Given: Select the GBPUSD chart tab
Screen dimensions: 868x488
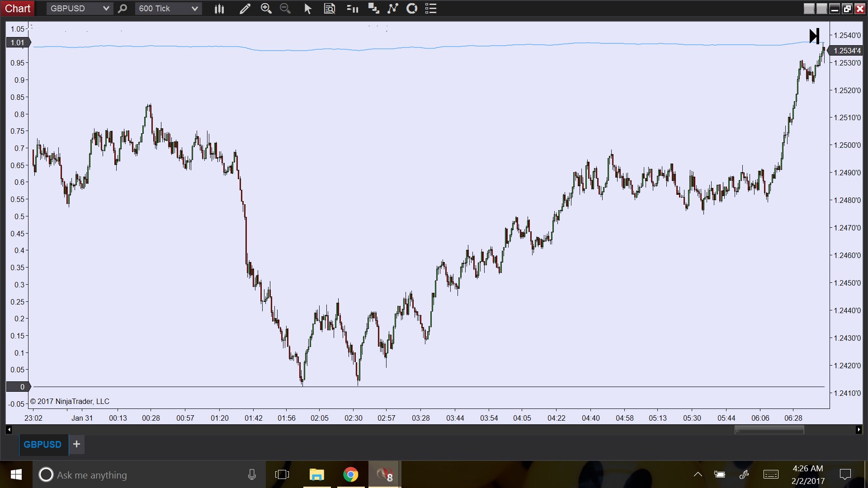Looking at the screenshot, I should coord(42,445).
